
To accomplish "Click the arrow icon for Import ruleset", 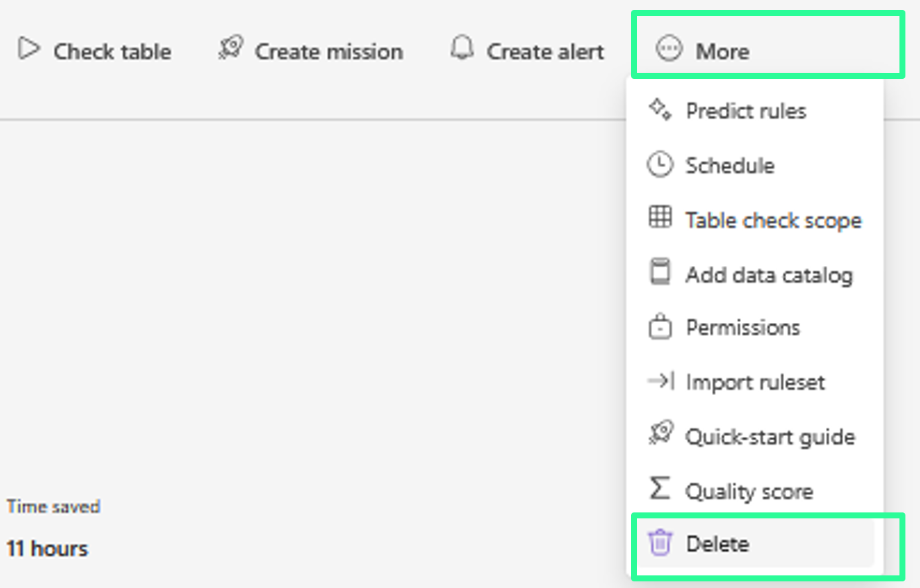I will tap(660, 381).
